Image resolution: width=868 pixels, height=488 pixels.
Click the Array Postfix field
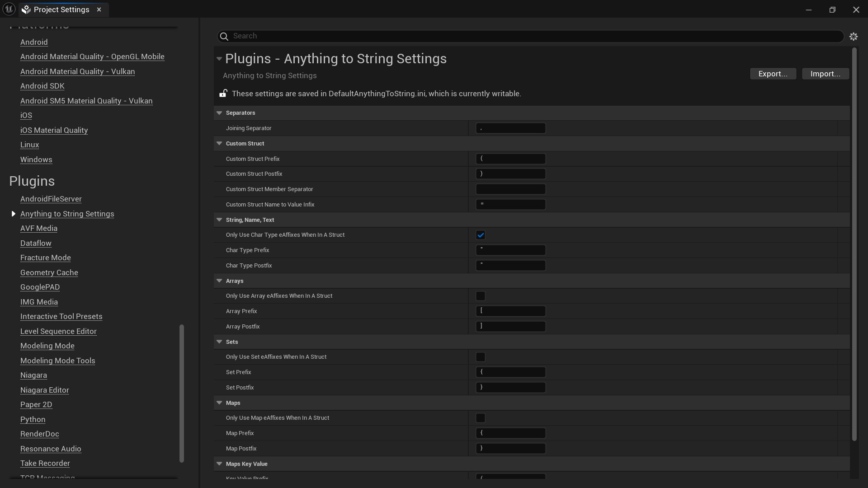(510, 327)
